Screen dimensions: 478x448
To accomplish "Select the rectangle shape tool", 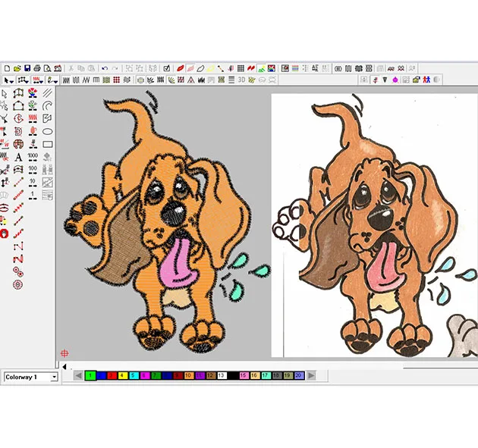I will pyautogui.click(x=47, y=144).
